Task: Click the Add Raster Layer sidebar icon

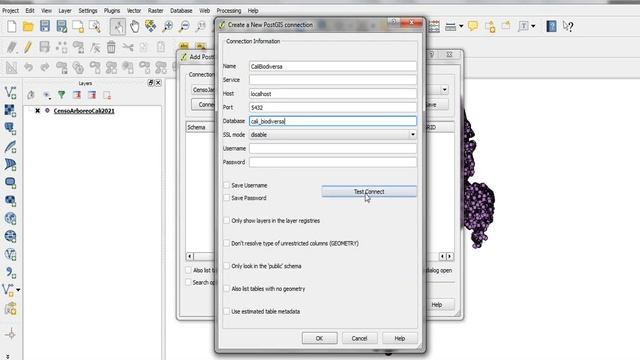Action: 10,110
